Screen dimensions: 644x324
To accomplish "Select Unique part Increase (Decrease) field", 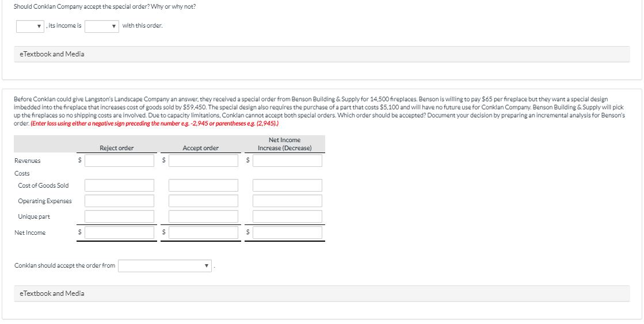I will click(288, 216).
